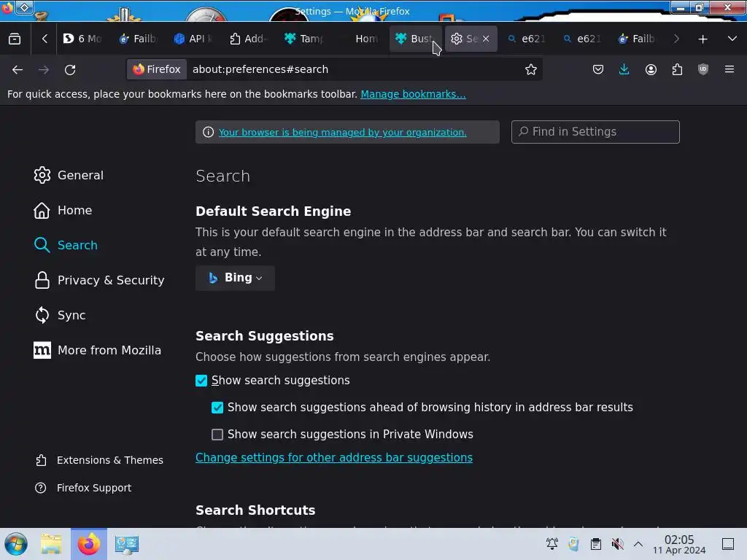Open the file manager taskbar icon
Viewport: 747px width, 560px height.
(x=51, y=544)
